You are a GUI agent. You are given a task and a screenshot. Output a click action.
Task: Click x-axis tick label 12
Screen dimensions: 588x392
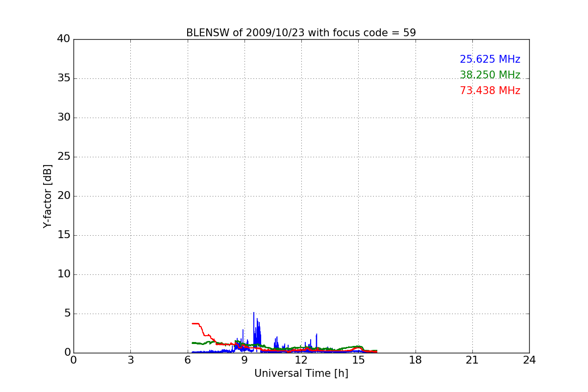click(301, 360)
